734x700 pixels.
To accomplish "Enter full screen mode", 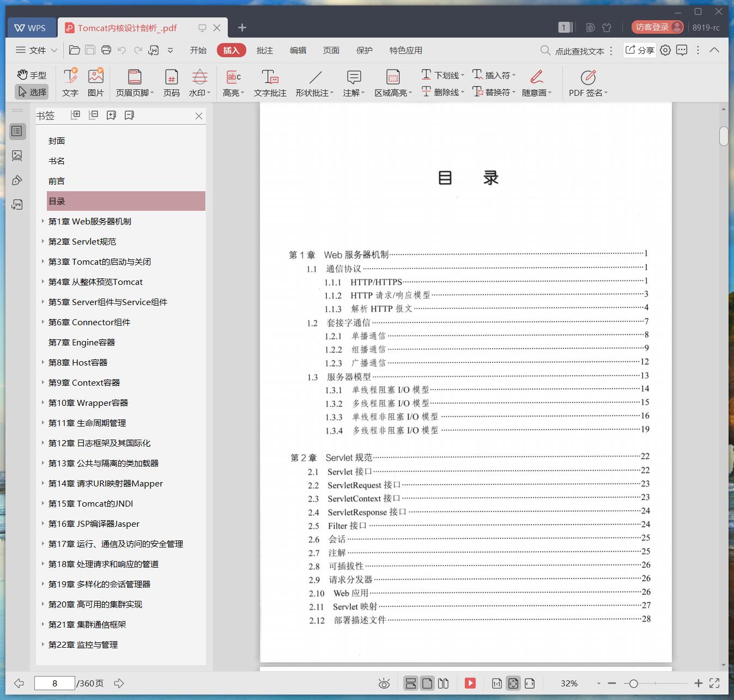I will pyautogui.click(x=714, y=683).
